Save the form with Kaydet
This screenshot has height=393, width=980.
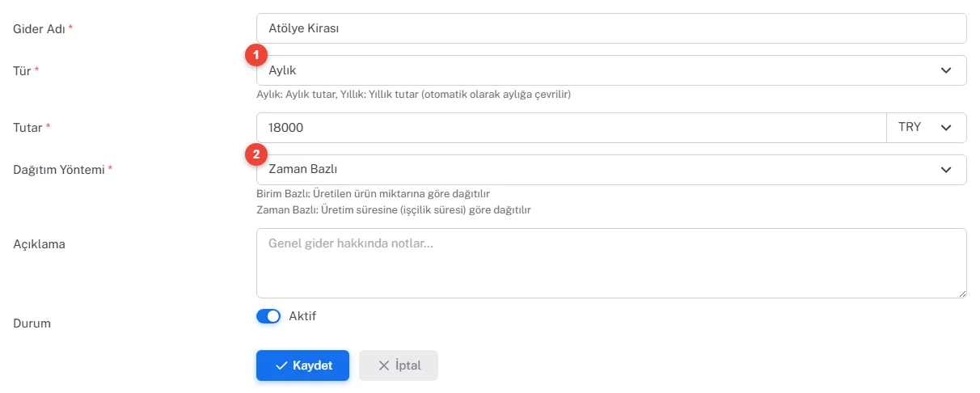pyautogui.click(x=302, y=366)
